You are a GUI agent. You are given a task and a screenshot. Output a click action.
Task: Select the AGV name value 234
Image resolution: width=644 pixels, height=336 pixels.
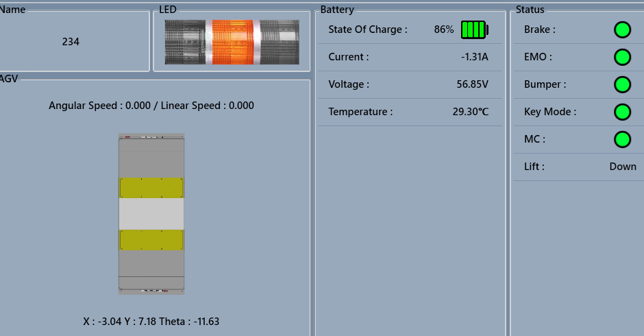71,42
